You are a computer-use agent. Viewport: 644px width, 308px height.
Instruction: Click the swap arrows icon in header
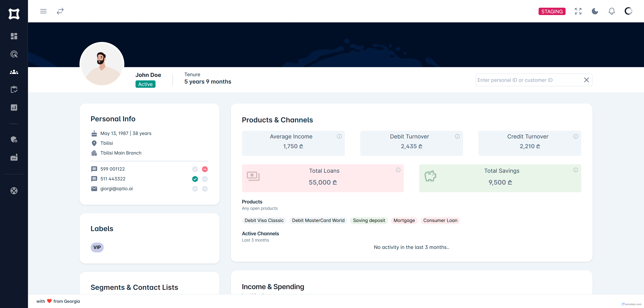[60, 11]
